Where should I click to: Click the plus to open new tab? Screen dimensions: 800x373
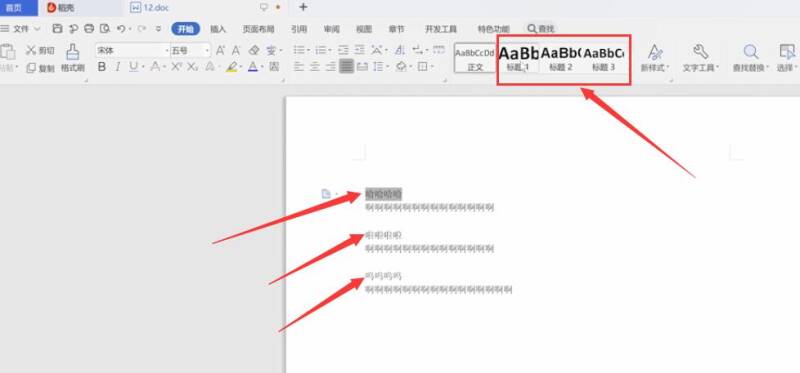point(303,7)
